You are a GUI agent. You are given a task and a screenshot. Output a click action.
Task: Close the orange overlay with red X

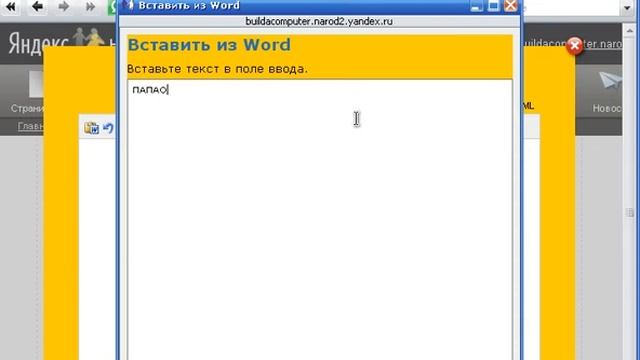[x=575, y=46]
